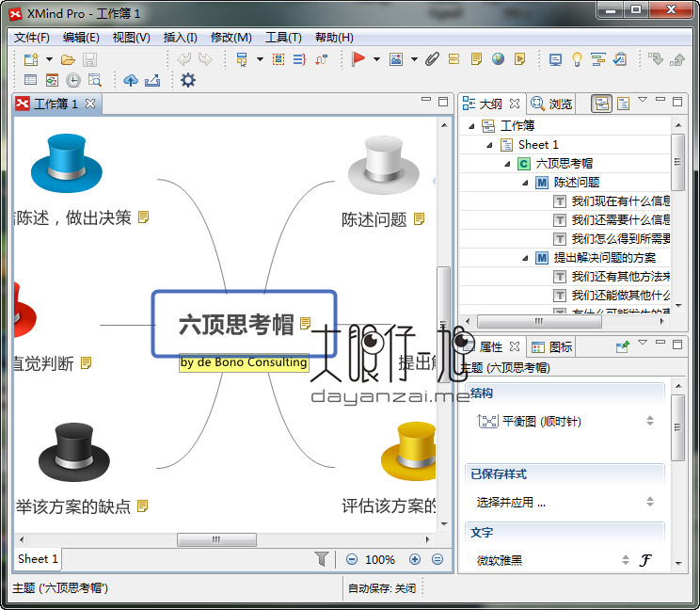Image resolution: width=700 pixels, height=610 pixels.
Task: Open preferences with the gear icon
Action: (x=188, y=80)
